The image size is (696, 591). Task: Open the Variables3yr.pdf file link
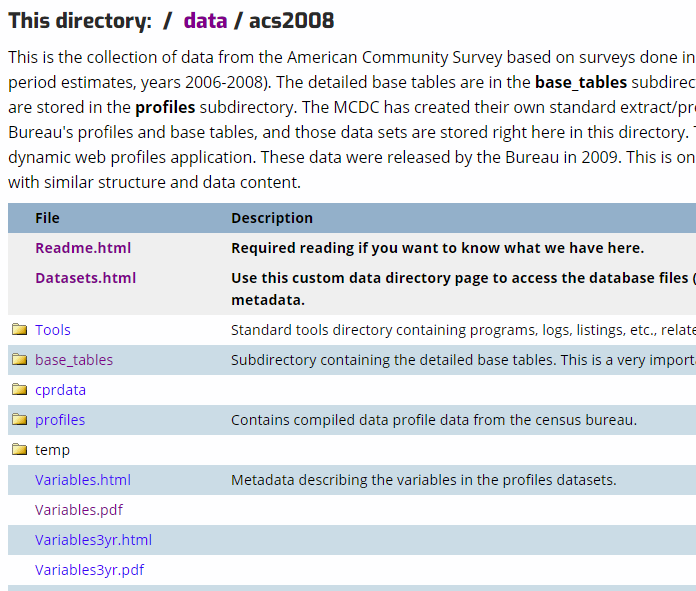[x=89, y=570]
